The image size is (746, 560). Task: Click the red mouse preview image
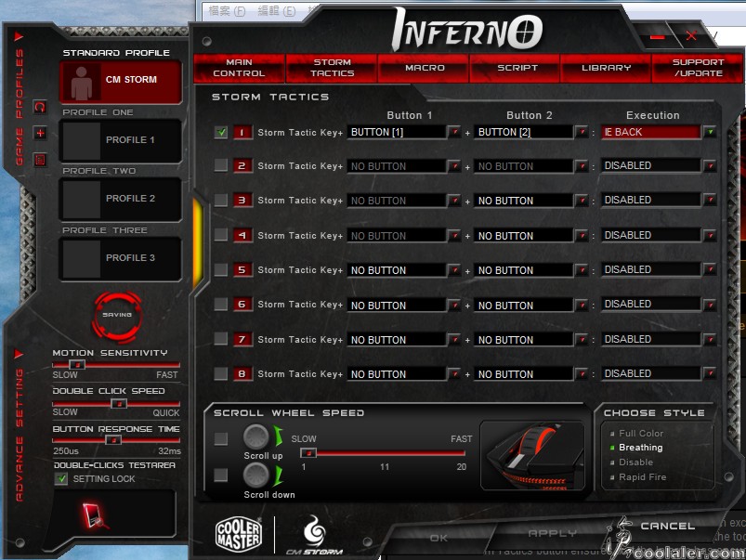click(x=533, y=455)
